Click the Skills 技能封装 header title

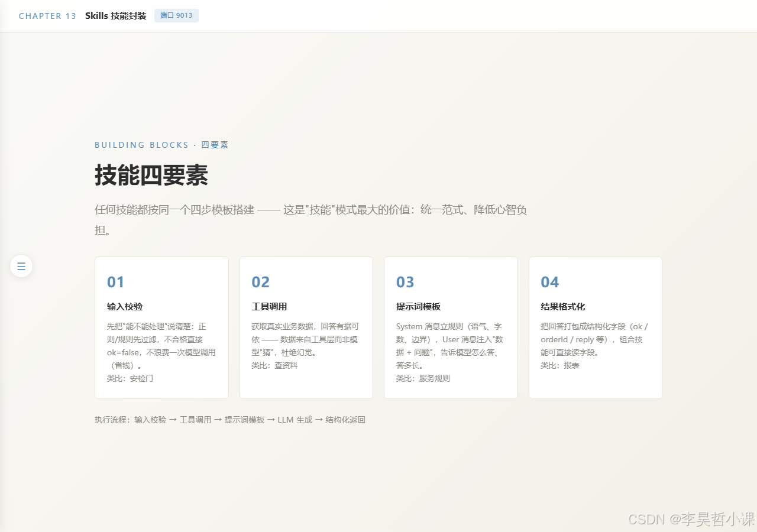pyautogui.click(x=115, y=16)
